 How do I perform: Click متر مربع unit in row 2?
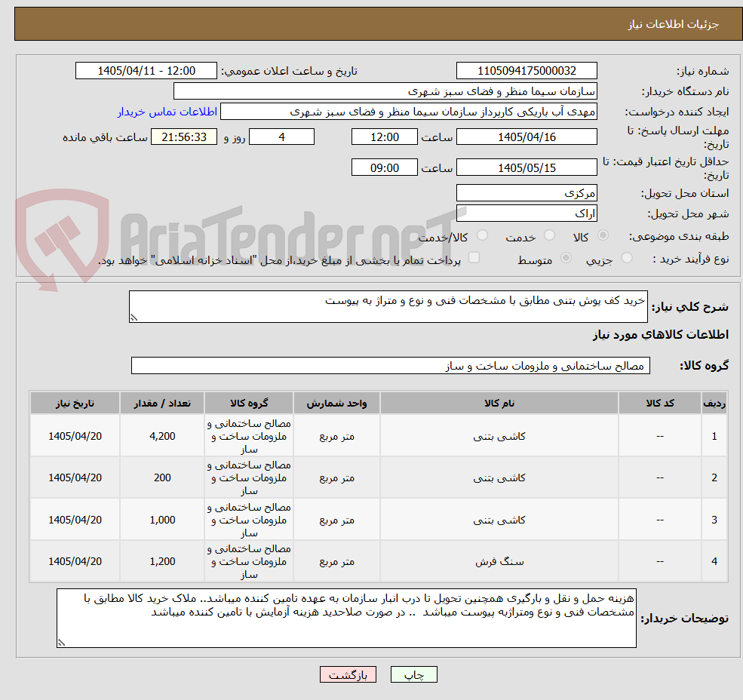[336, 477]
